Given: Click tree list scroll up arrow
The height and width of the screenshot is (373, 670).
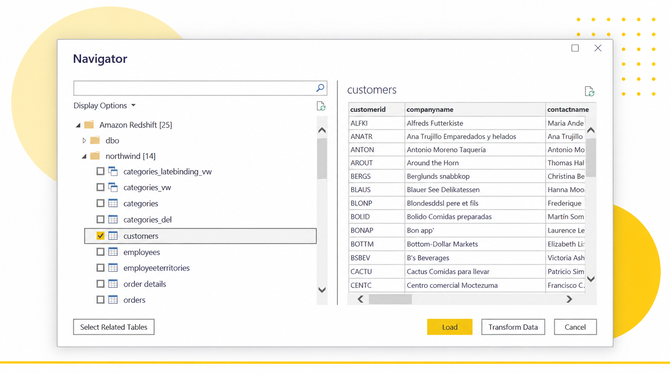Looking at the screenshot, I should pyautogui.click(x=322, y=130).
